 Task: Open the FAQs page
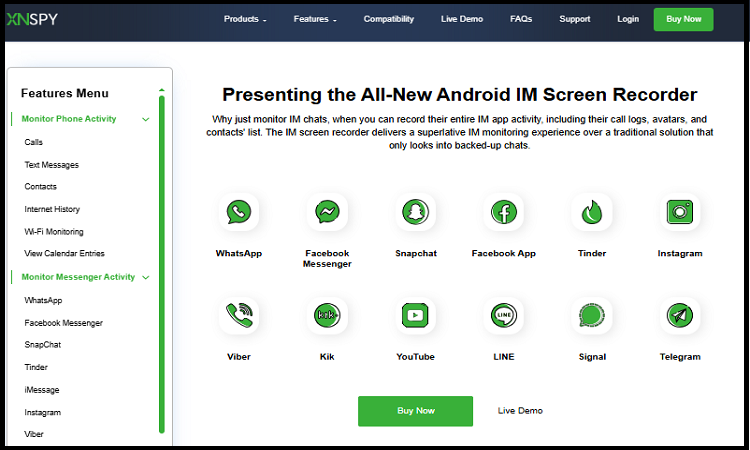coord(521,19)
